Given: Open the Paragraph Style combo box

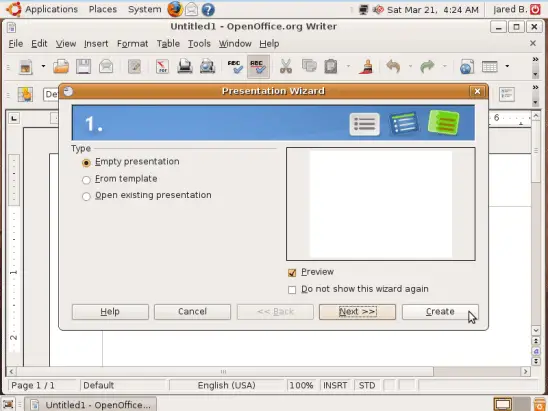Looking at the screenshot, I should [51, 94].
